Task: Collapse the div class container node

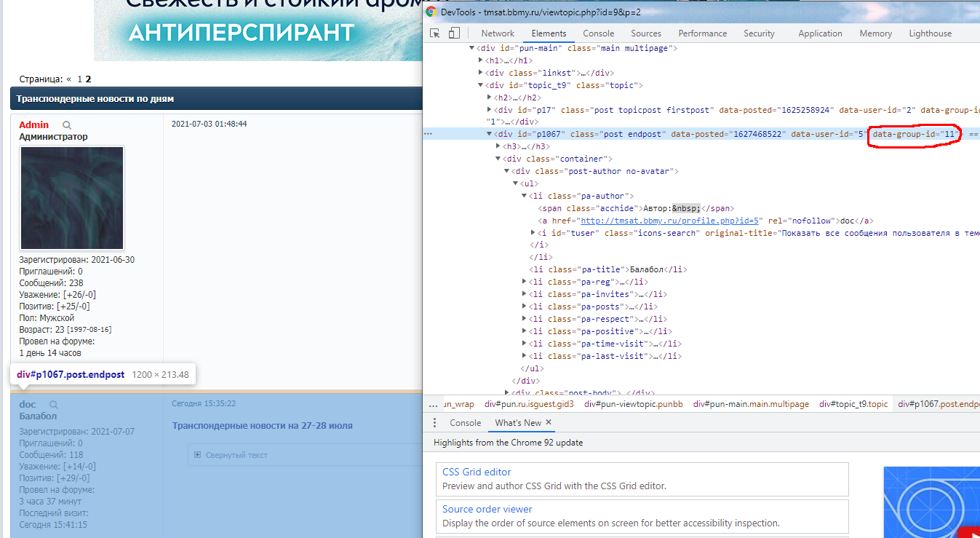Action: click(498, 159)
